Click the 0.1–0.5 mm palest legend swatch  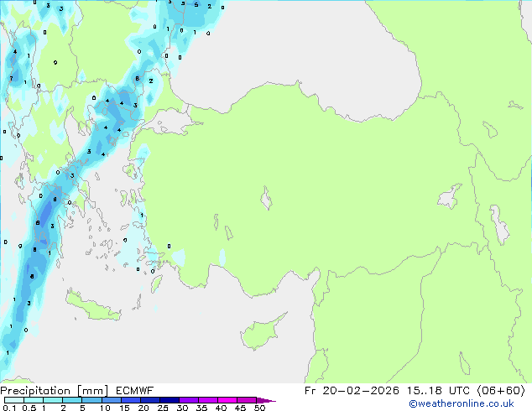coord(14,400)
